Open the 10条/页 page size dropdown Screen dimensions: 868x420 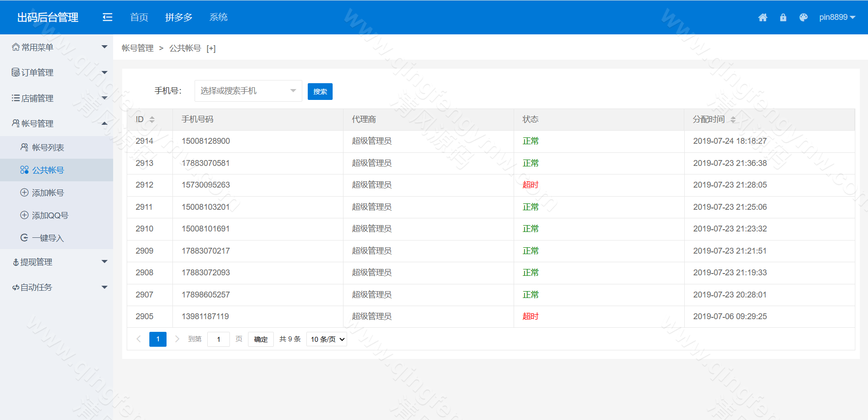tap(326, 339)
